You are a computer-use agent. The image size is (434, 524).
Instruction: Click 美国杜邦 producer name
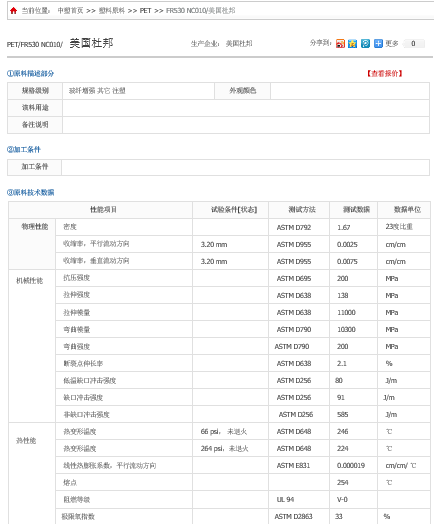tap(239, 43)
